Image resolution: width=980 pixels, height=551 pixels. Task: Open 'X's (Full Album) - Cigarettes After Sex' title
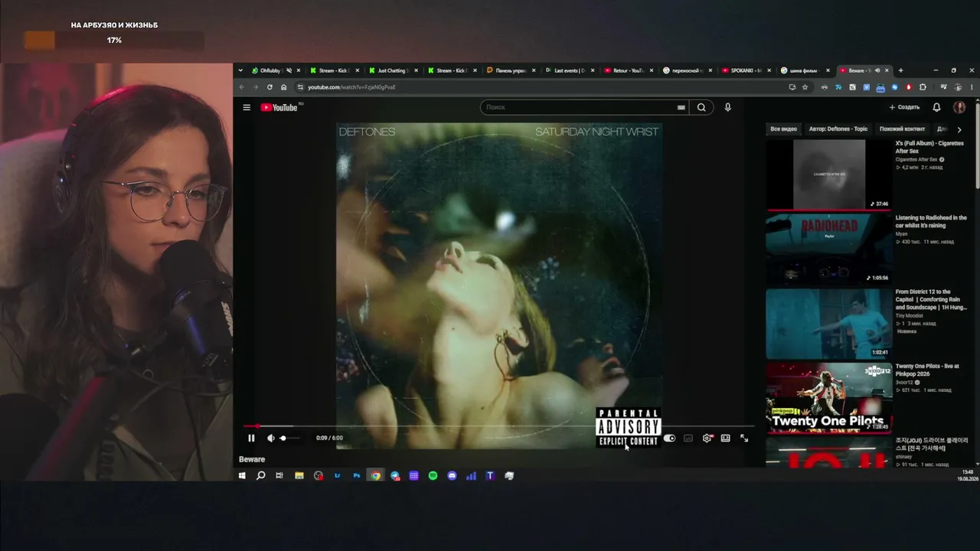[929, 147]
